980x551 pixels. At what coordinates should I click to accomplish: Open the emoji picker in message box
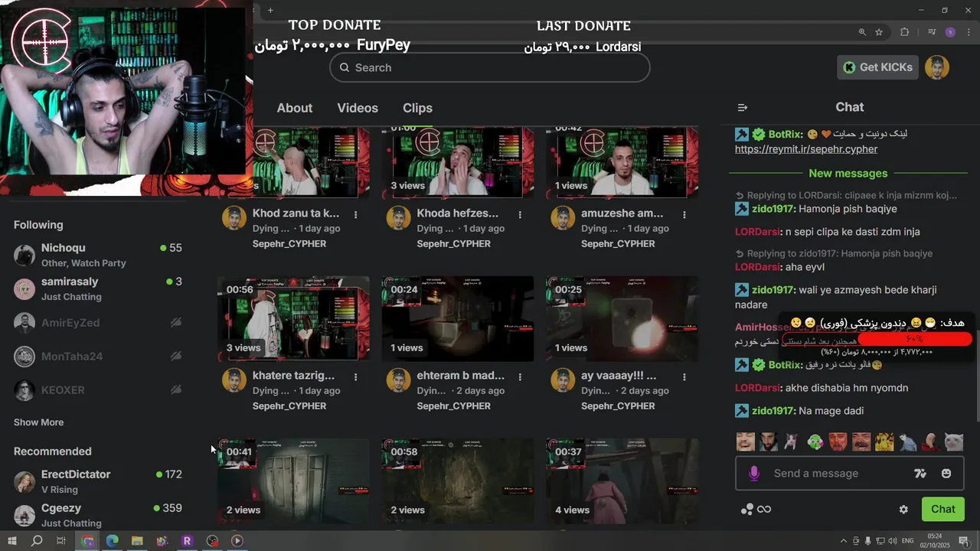(x=946, y=474)
